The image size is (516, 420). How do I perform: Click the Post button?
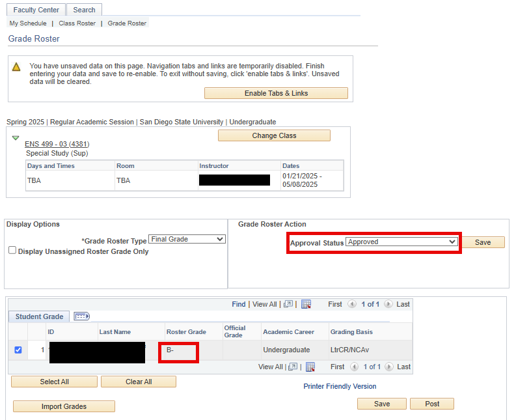click(x=432, y=404)
